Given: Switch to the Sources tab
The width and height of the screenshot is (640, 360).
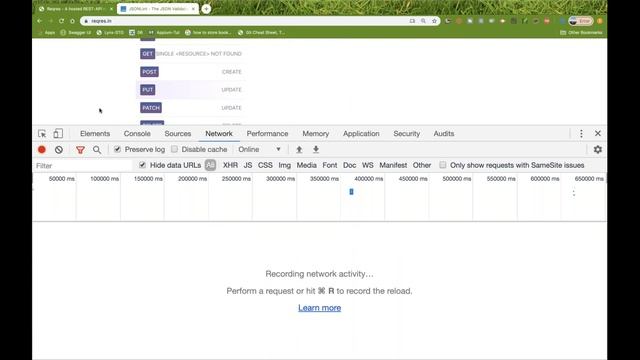Looking at the screenshot, I should [178, 133].
